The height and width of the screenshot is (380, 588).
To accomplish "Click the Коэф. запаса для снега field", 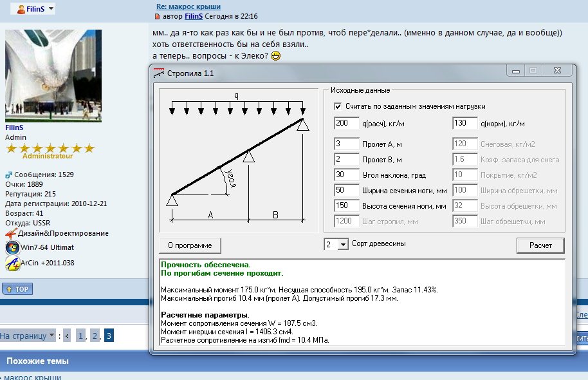I will coord(465,159).
